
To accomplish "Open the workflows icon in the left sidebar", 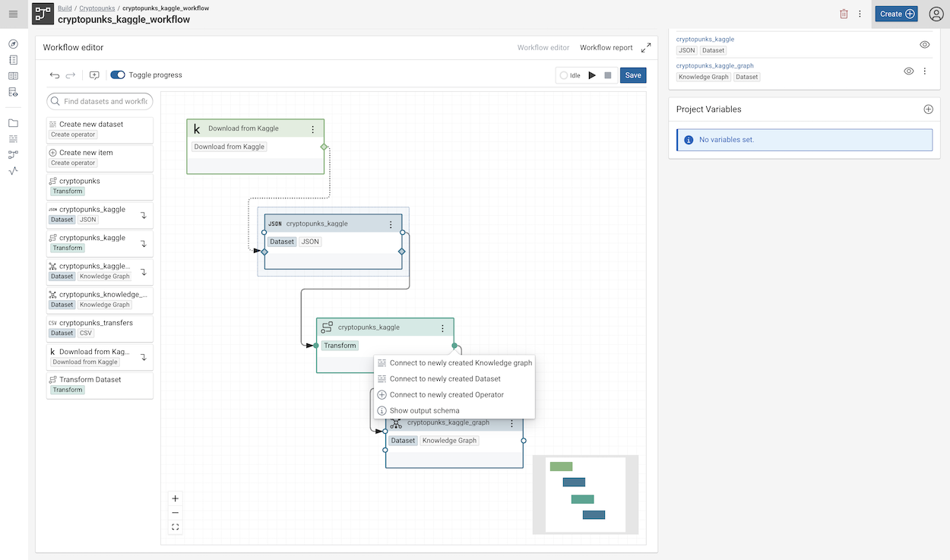I will pos(13,155).
